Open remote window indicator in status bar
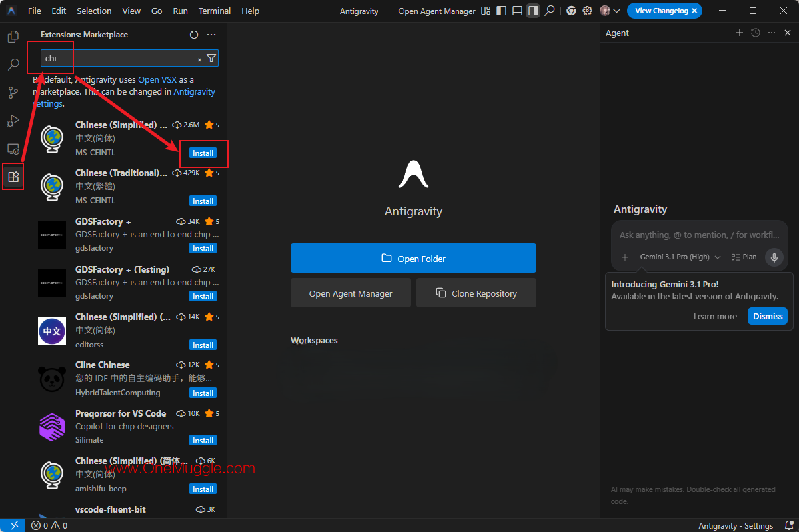Screen dimensions: 799x532 13,525
